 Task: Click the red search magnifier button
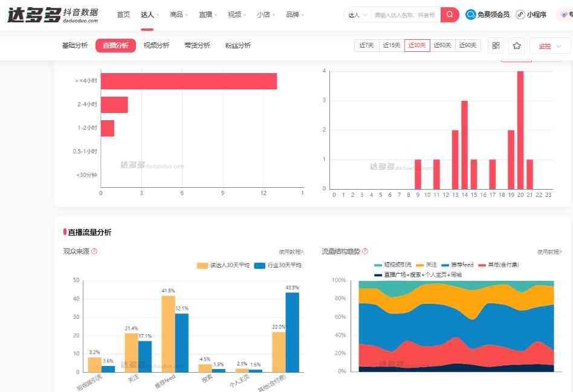[x=450, y=14]
